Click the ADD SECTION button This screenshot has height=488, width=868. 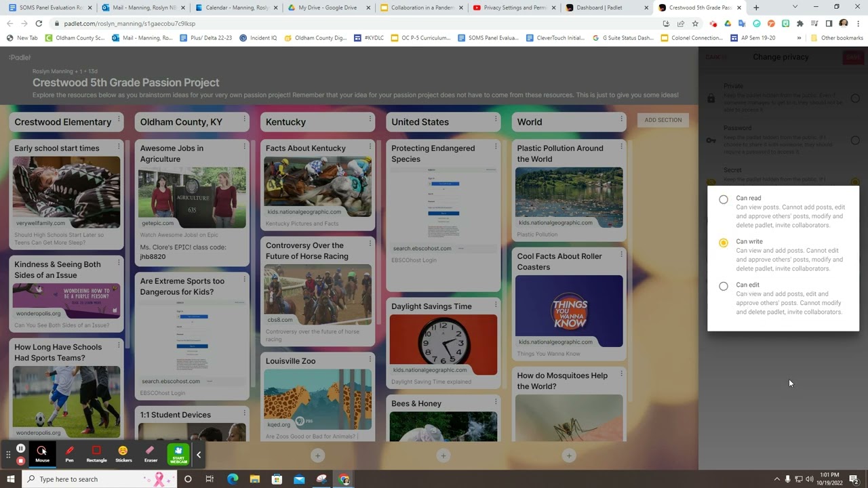click(x=663, y=120)
